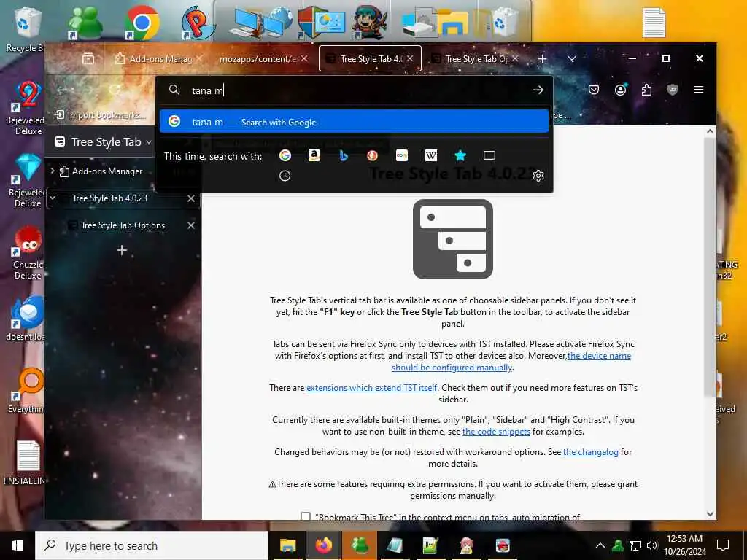Expand Add-ons Manager tree in sidebar

tap(53, 171)
